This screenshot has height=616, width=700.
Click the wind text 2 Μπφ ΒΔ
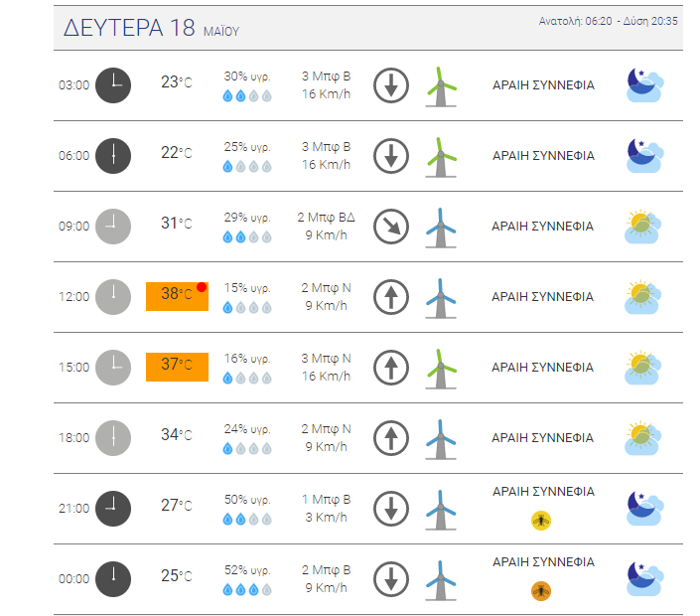326,218
